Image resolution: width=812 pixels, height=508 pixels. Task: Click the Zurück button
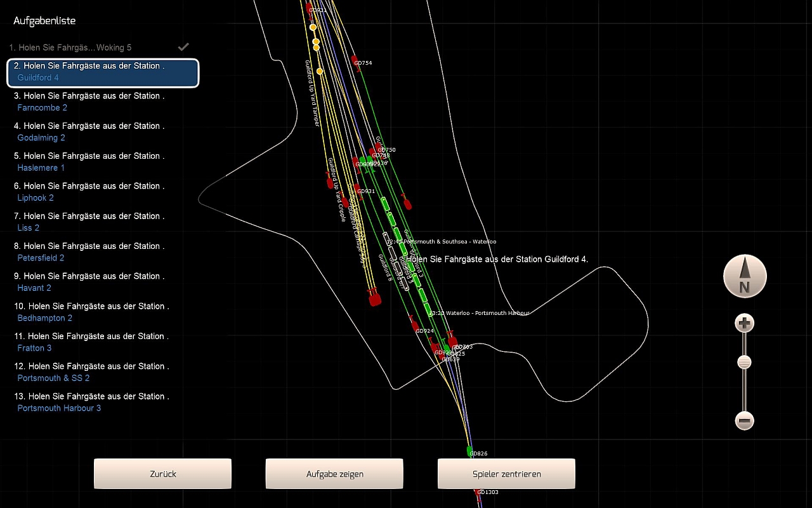pyautogui.click(x=163, y=474)
